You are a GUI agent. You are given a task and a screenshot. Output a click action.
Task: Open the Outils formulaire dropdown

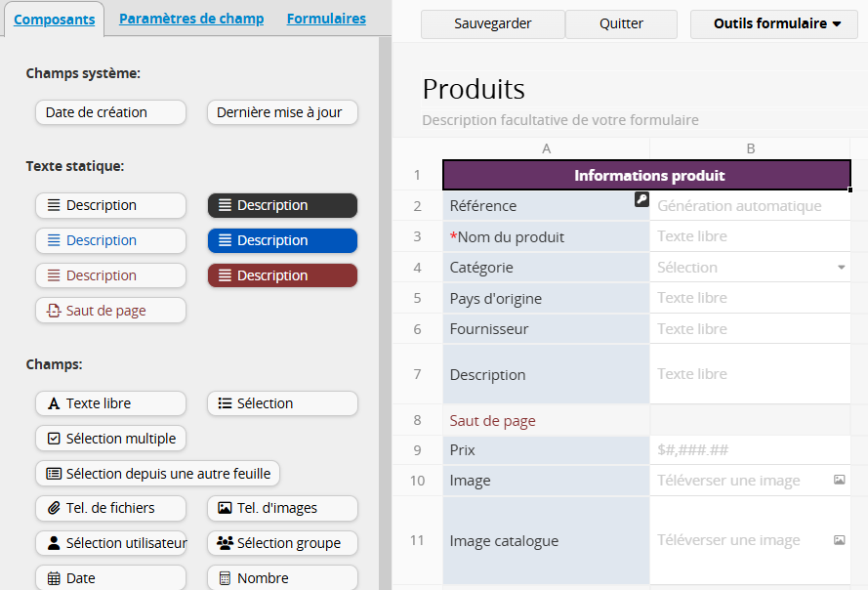tap(777, 24)
